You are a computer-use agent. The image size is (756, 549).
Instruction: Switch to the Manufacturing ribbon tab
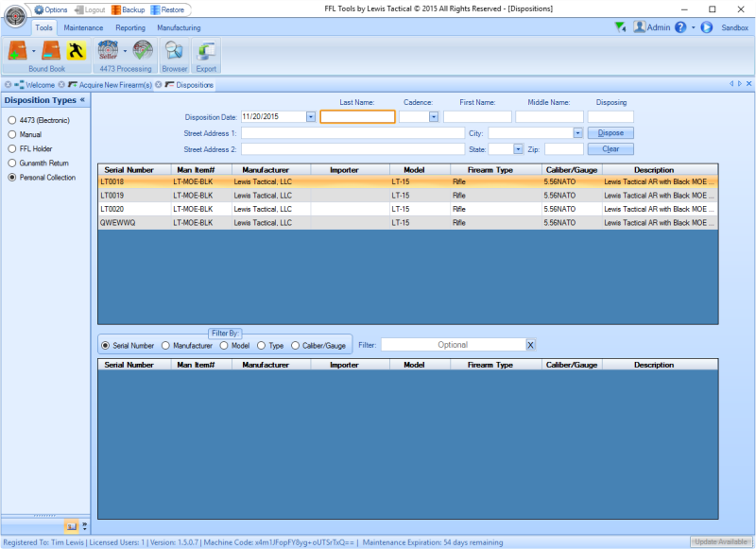click(x=179, y=28)
